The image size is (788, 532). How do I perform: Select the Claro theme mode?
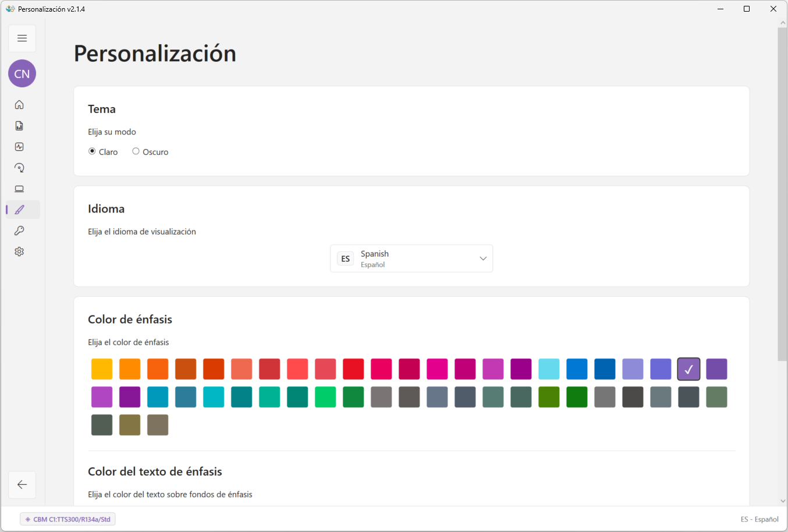[x=103, y=152]
